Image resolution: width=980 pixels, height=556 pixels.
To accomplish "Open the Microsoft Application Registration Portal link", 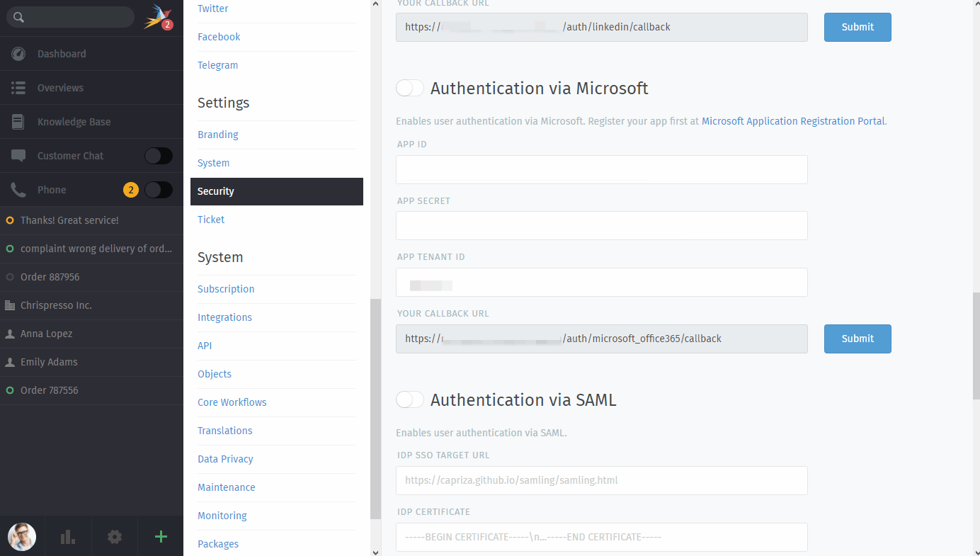I will point(792,121).
